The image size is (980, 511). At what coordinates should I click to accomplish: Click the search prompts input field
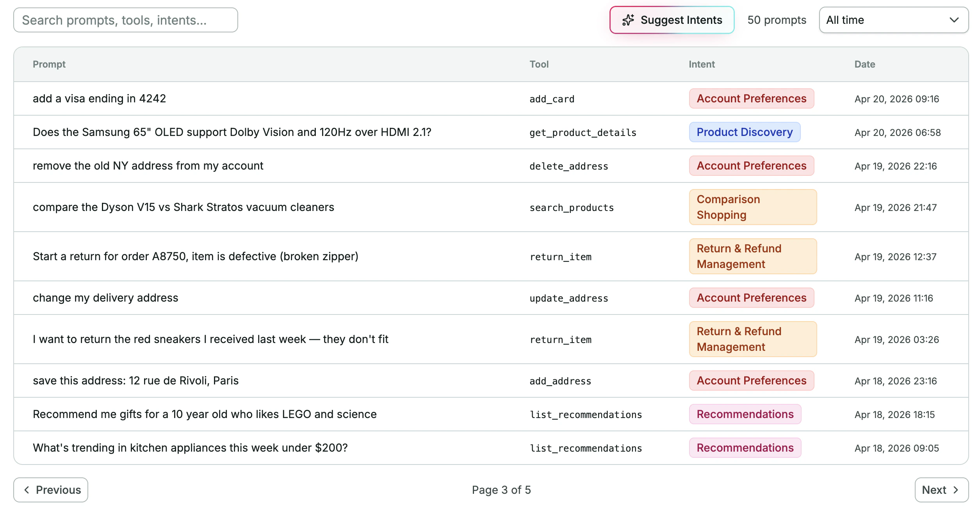coord(126,20)
